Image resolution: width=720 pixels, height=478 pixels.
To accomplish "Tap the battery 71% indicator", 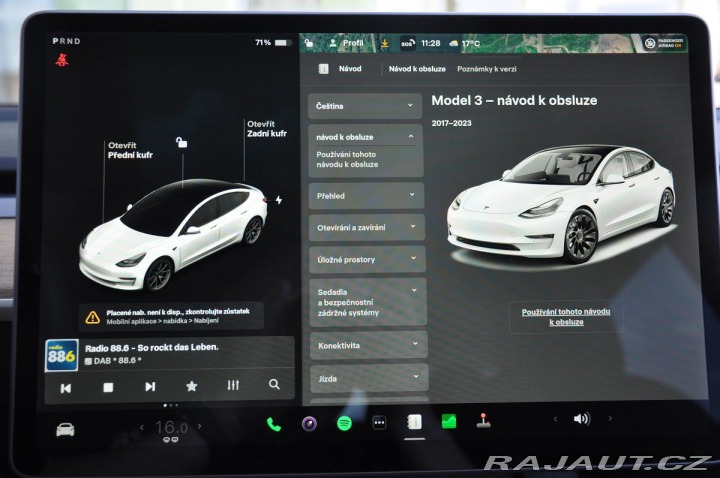I will click(x=273, y=42).
